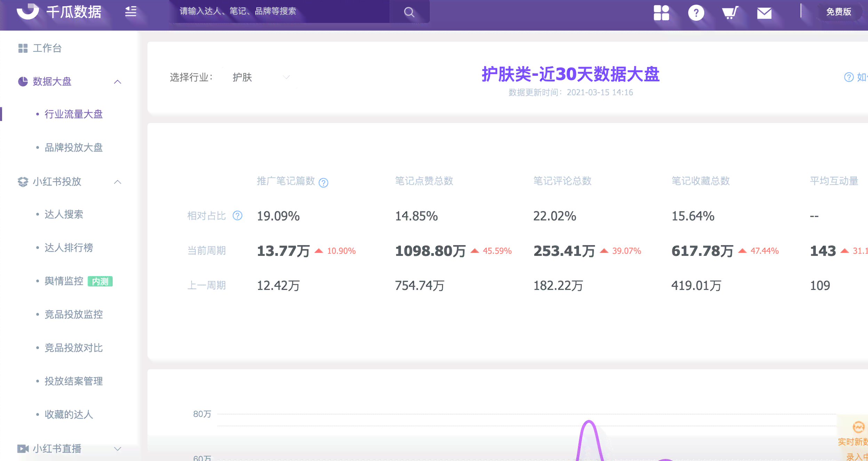
Task: Click the 253.41万 comments value
Action: pos(564,251)
